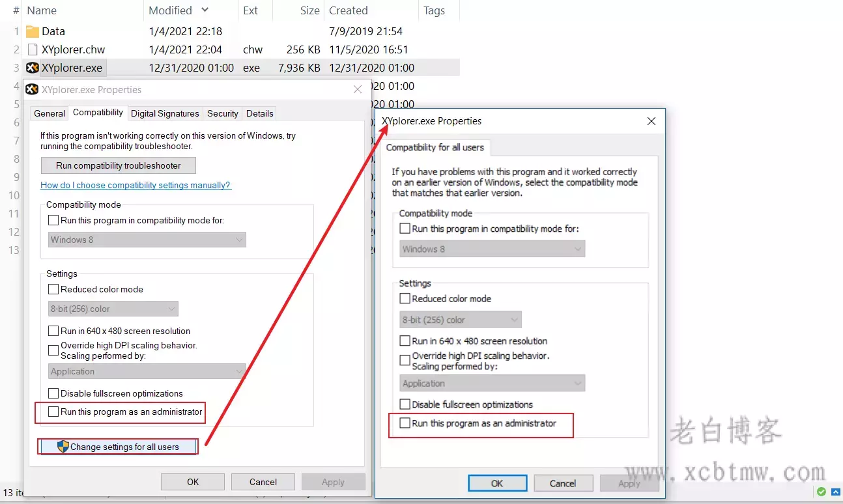Close the all-users Properties dialog

pos(651,121)
